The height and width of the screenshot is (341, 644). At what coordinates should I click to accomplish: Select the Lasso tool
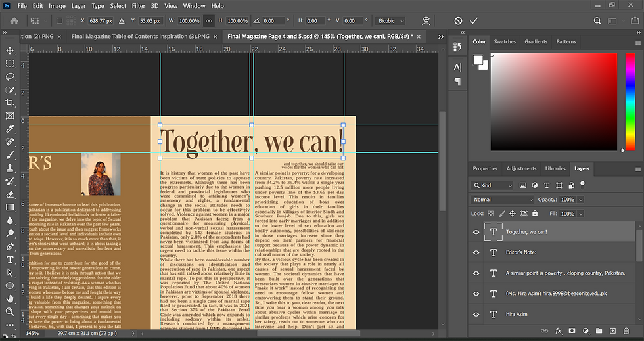coord(10,77)
